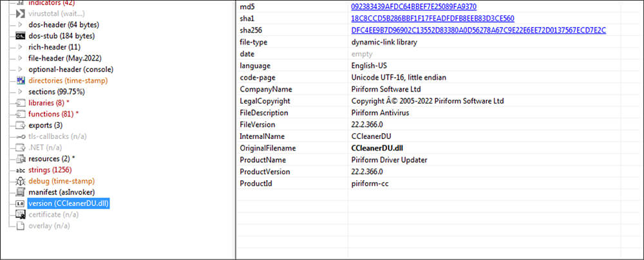Select file-header (May.2022) label

pyautogui.click(x=65, y=58)
